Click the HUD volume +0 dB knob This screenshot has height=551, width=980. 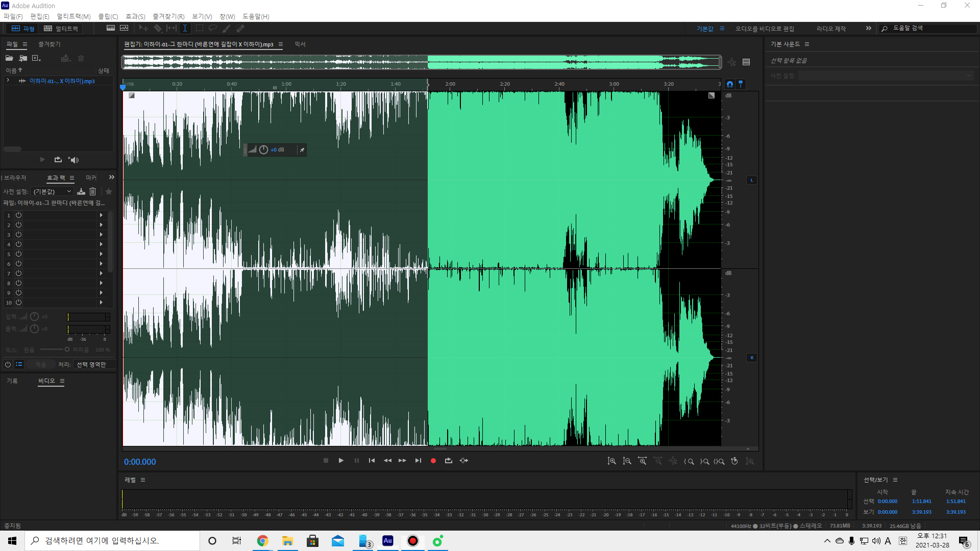pyautogui.click(x=263, y=149)
